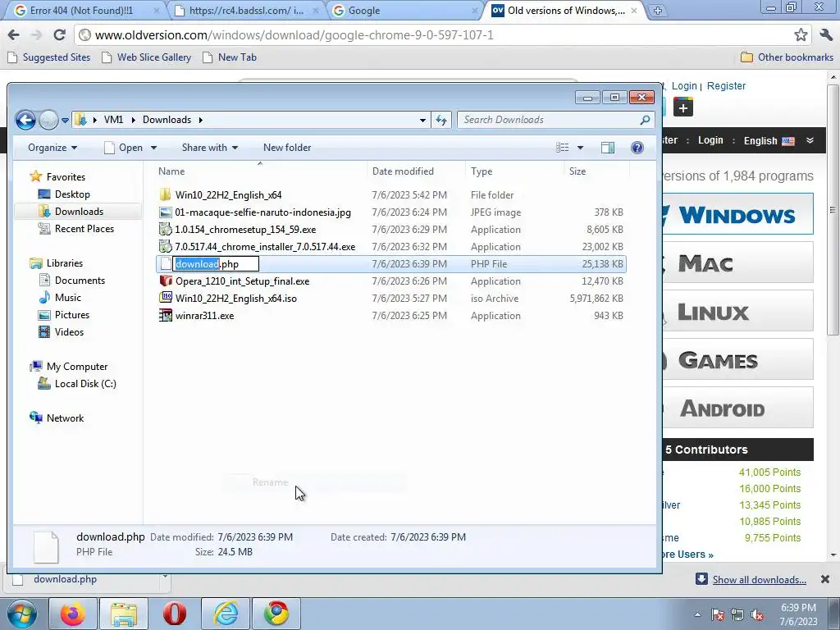Open Internet Explorer from the taskbar

225,614
